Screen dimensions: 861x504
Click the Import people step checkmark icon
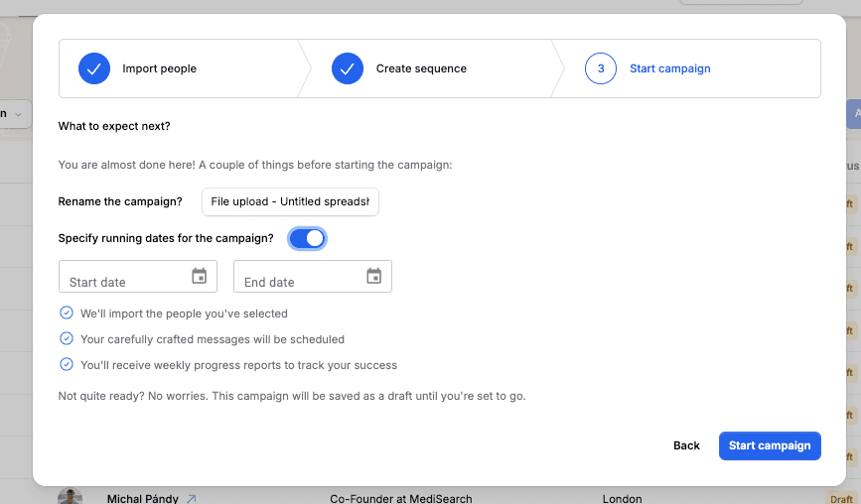click(x=94, y=68)
